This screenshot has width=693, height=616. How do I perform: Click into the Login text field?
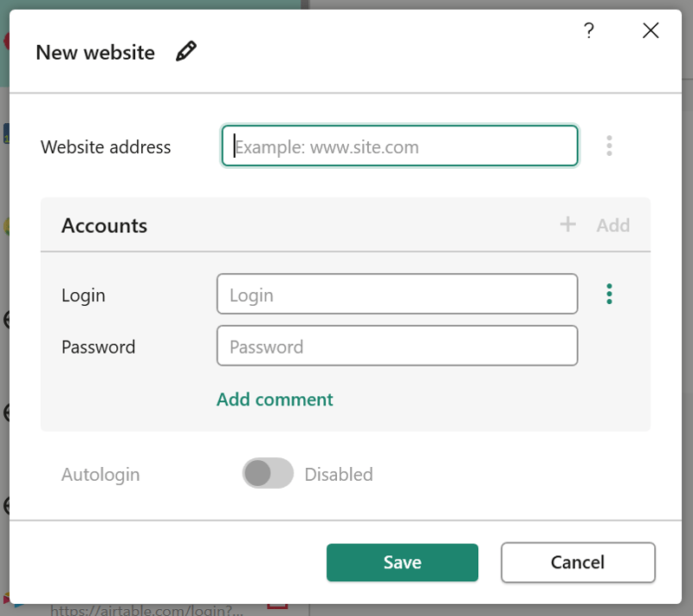pos(398,294)
